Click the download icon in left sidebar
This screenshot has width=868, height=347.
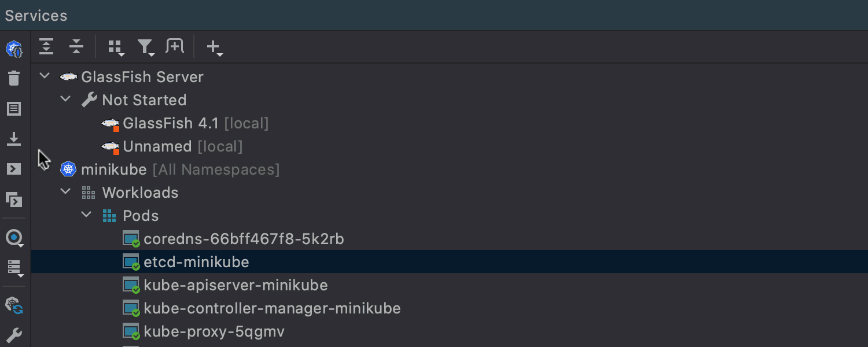(14, 139)
